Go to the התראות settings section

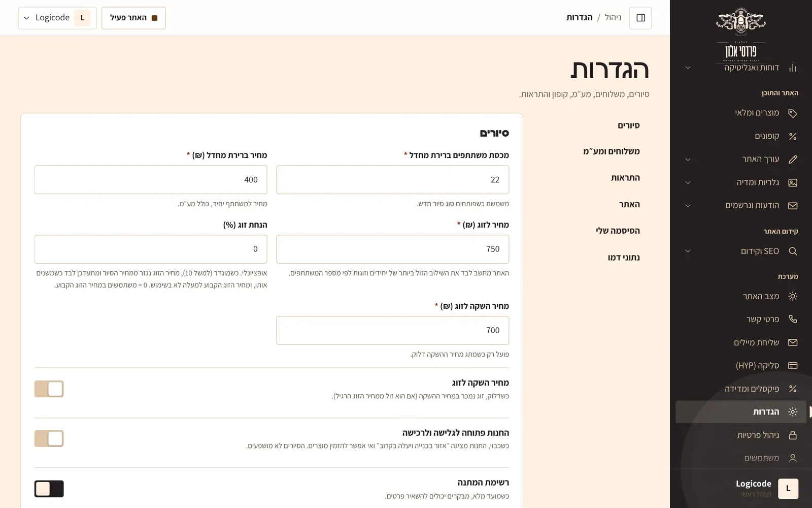625,178
